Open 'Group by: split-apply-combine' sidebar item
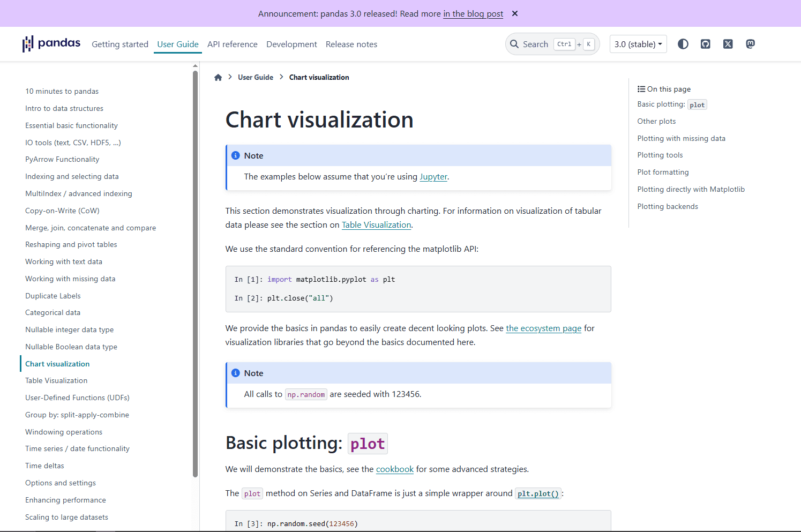The height and width of the screenshot is (532, 801). point(77,415)
